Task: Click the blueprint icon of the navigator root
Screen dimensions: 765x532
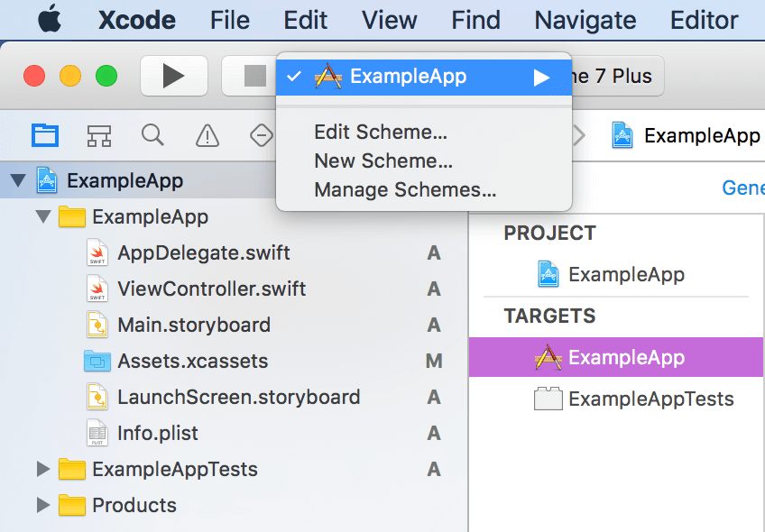Action: 47,180
